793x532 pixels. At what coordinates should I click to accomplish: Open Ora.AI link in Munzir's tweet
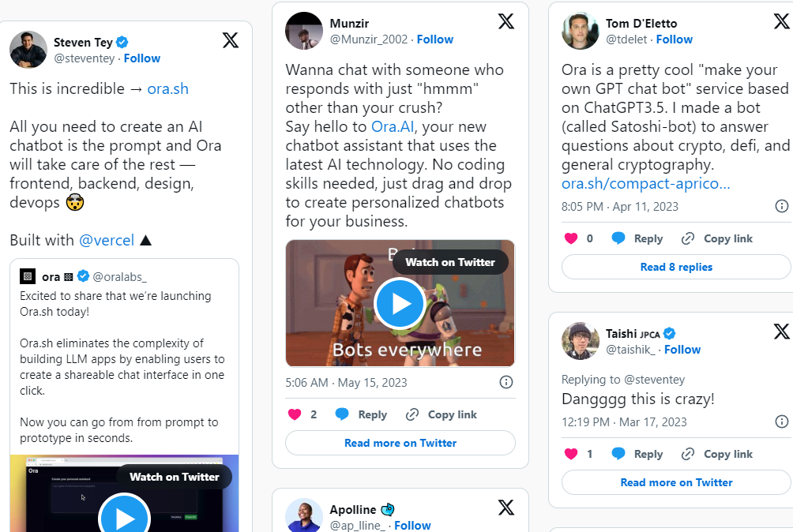pos(393,126)
